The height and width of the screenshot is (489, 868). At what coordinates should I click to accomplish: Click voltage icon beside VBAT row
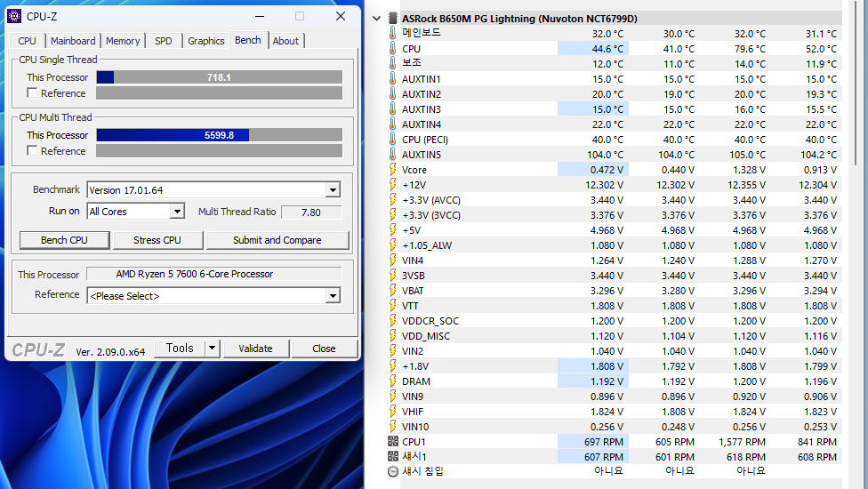click(x=392, y=291)
